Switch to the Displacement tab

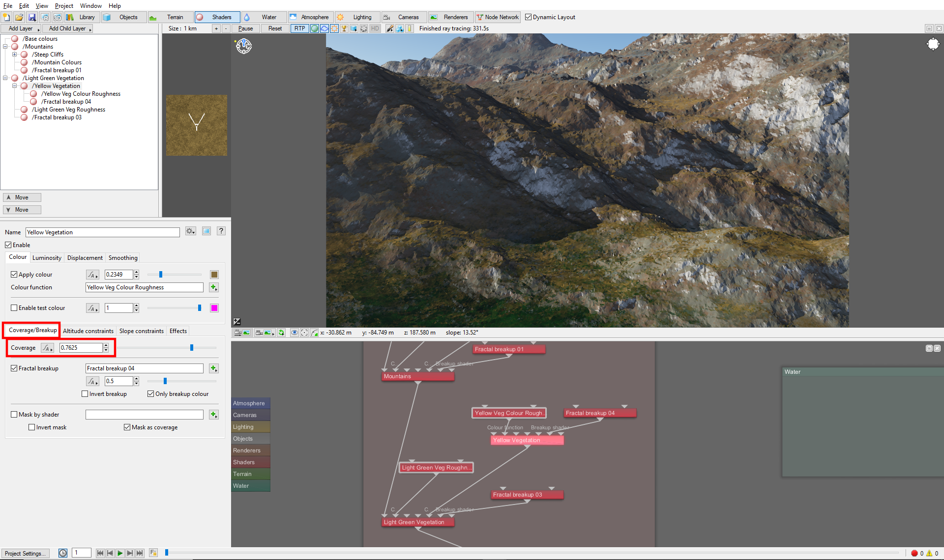click(x=85, y=258)
